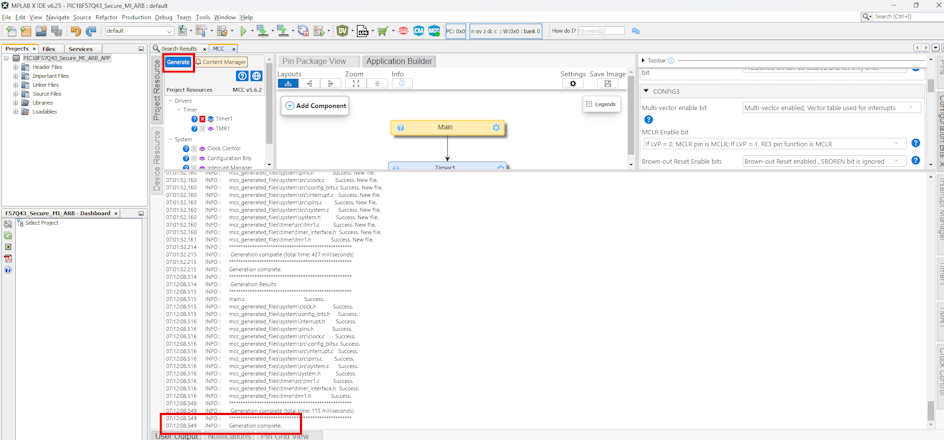Click the globe icon under Content Manager
944x440 pixels.
pos(256,76)
